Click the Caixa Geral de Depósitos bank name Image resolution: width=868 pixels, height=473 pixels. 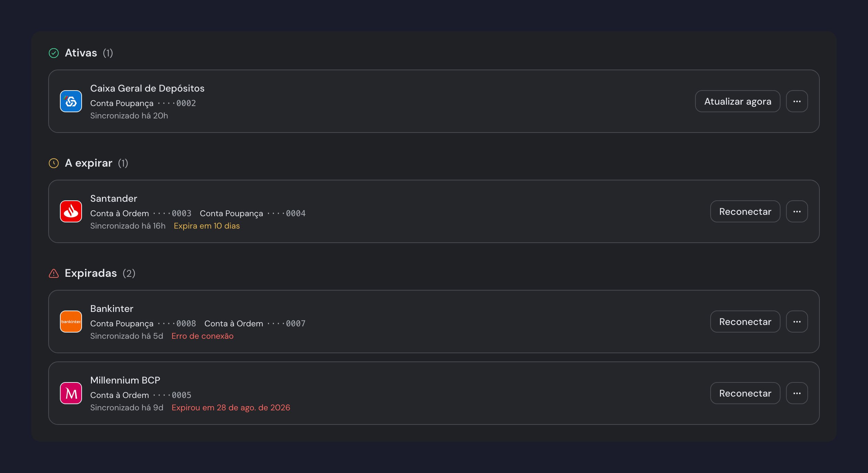pos(147,88)
